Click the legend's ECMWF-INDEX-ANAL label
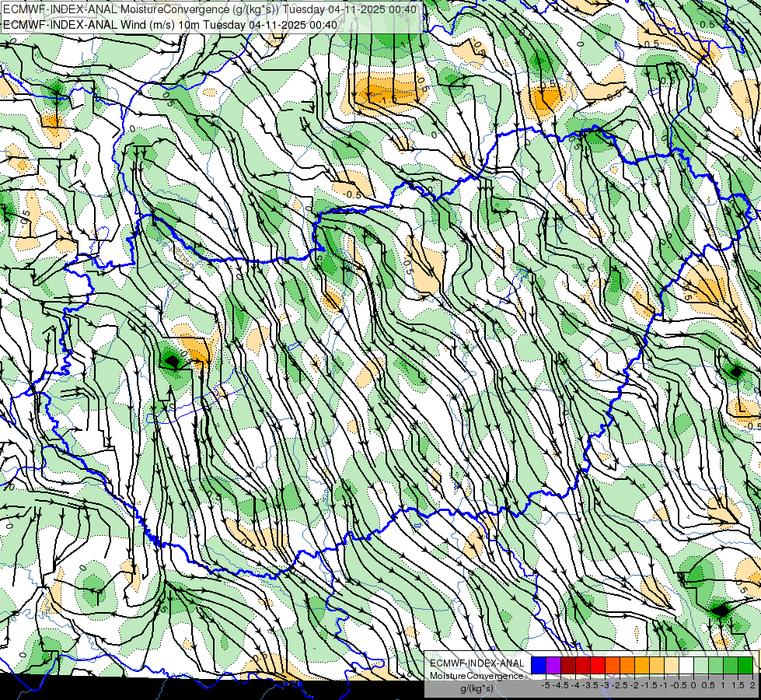 point(477,663)
